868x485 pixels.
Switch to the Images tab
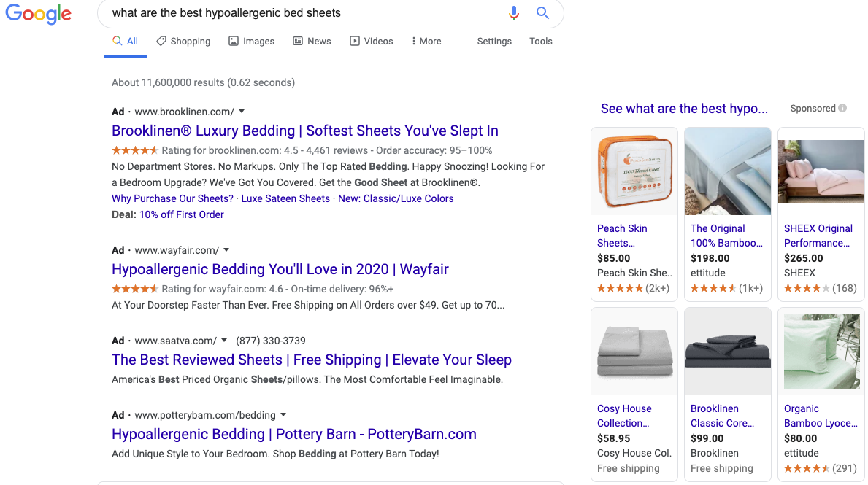[251, 42]
